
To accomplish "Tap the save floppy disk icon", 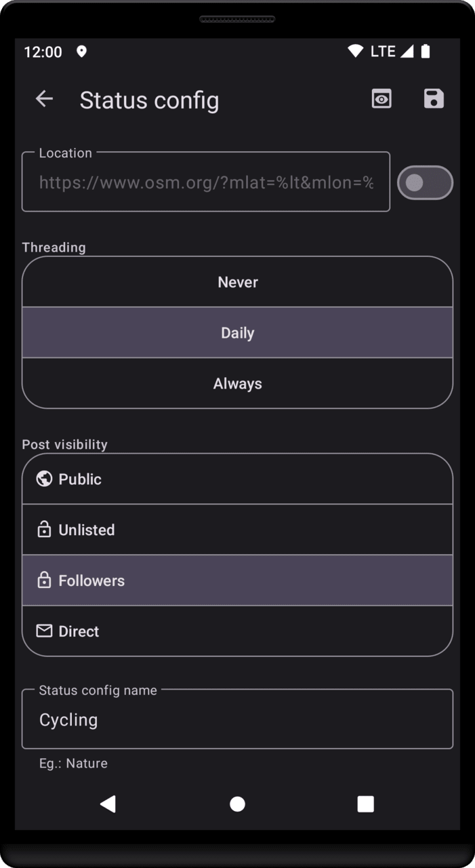I will click(x=434, y=99).
